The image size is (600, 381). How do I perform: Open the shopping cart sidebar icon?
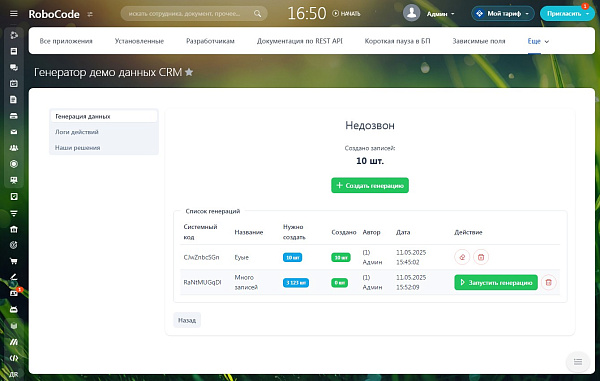pyautogui.click(x=14, y=261)
